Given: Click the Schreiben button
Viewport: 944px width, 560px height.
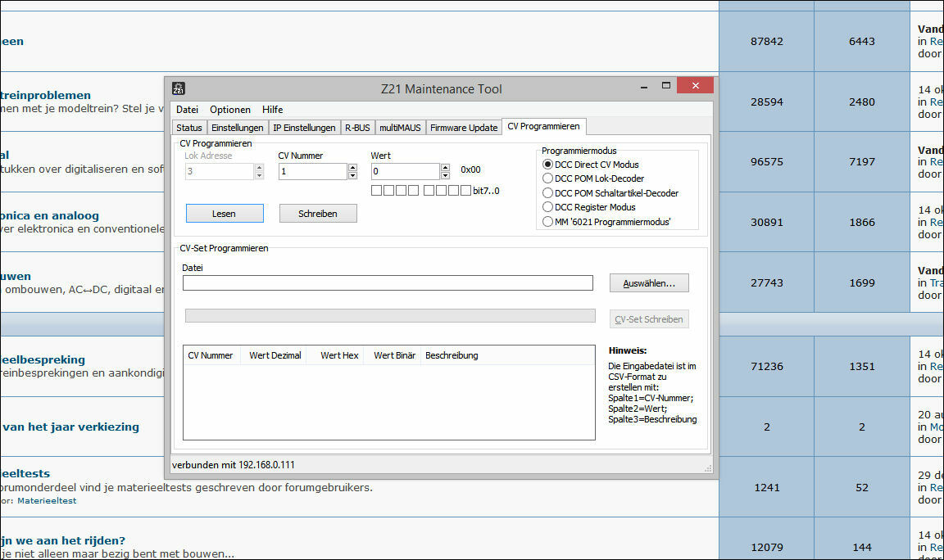Looking at the screenshot, I should point(318,214).
